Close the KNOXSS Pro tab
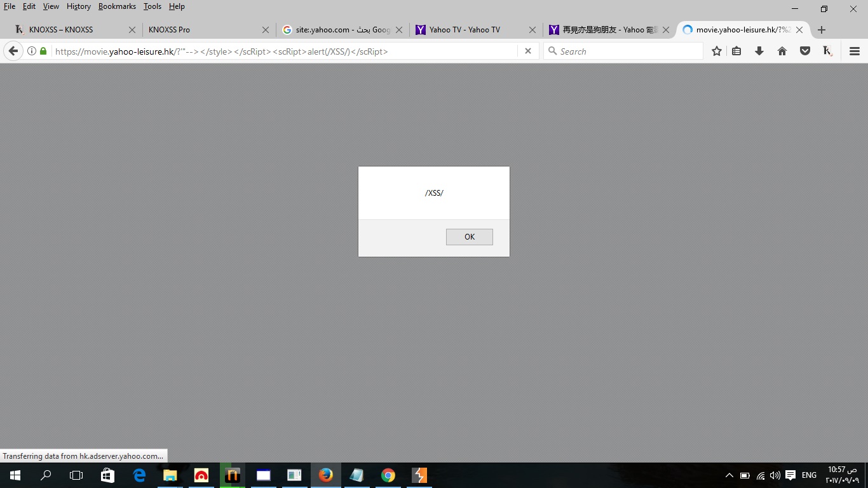This screenshot has width=868, height=488. click(266, 30)
